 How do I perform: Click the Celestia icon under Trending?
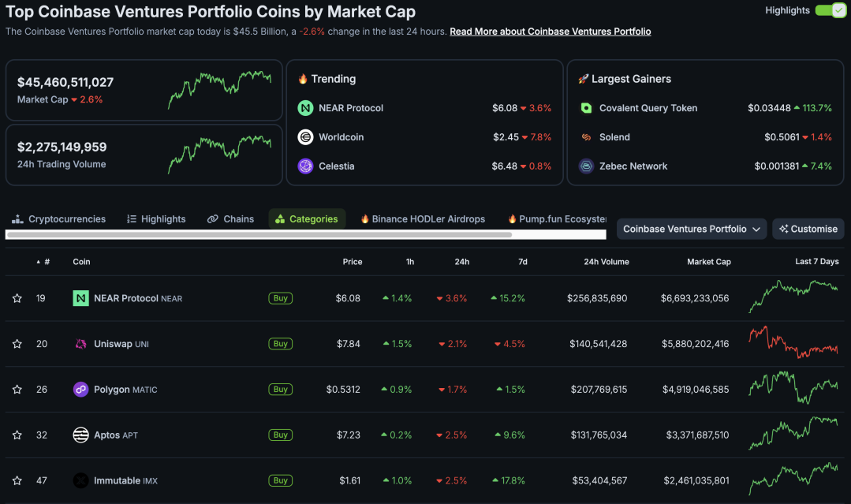305,166
